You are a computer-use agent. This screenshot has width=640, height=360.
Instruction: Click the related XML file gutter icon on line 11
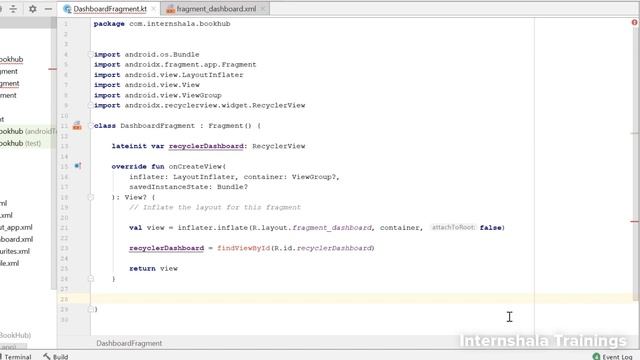[x=77, y=126]
